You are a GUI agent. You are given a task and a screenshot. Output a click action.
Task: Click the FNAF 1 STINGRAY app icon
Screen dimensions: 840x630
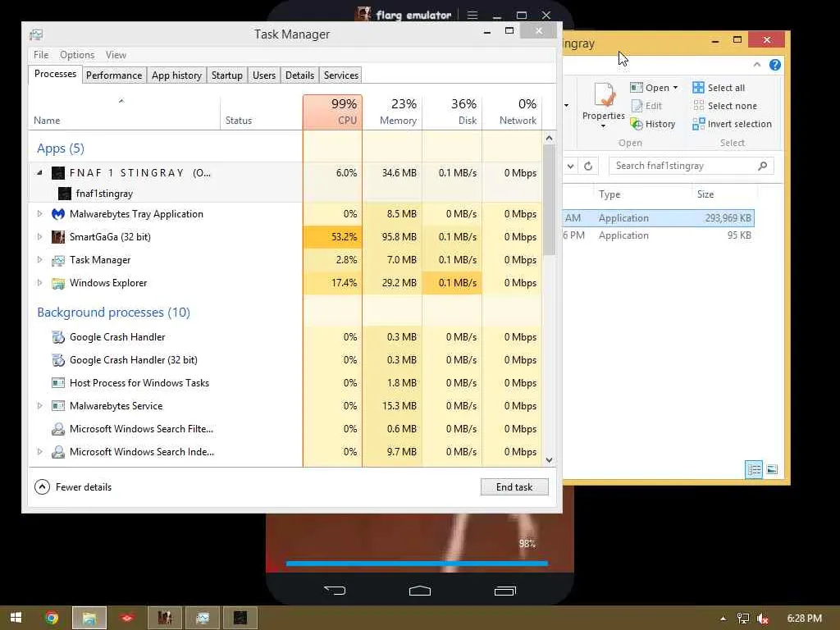pos(58,172)
